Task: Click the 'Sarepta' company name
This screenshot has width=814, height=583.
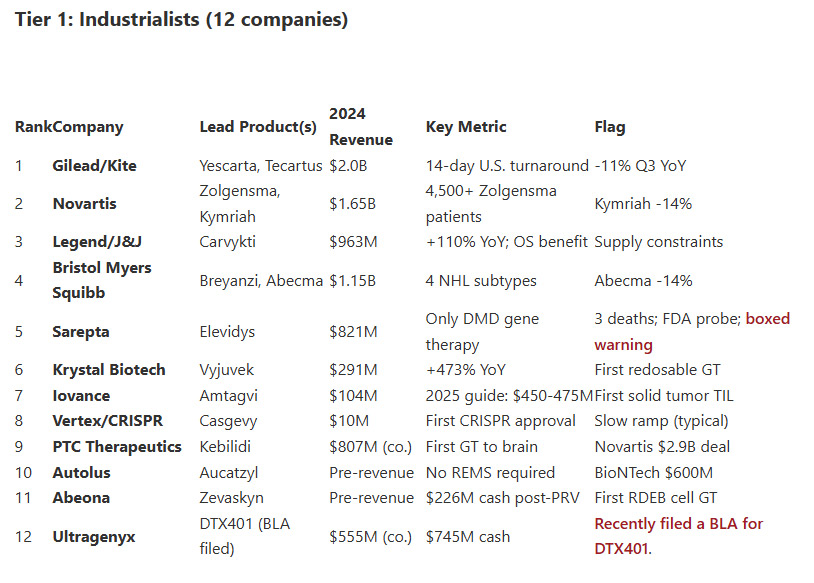Action: click(81, 332)
